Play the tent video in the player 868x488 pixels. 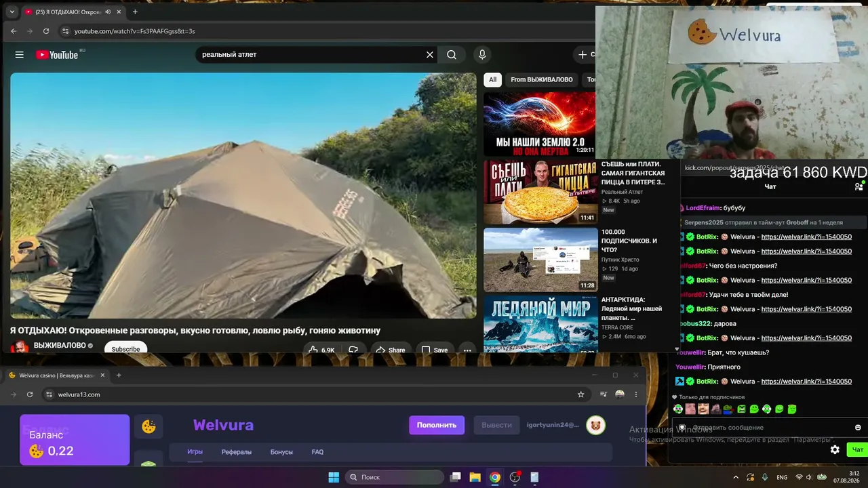tap(243, 195)
